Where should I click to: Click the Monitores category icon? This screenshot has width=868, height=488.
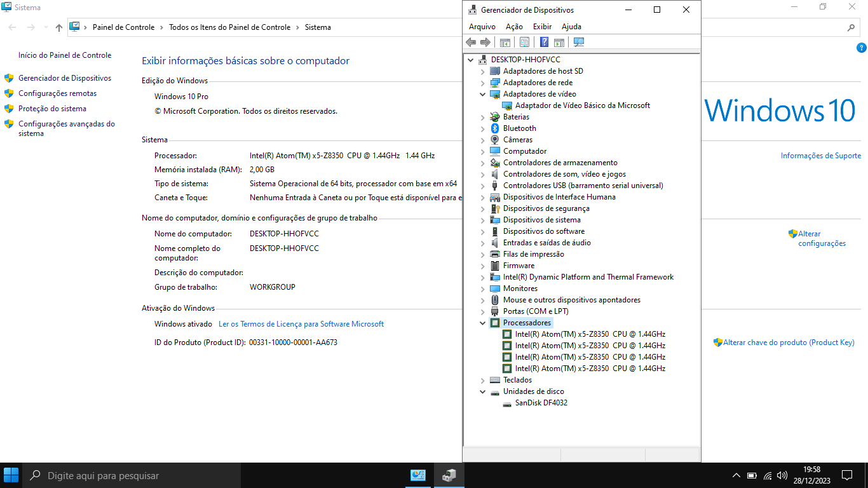click(x=495, y=288)
